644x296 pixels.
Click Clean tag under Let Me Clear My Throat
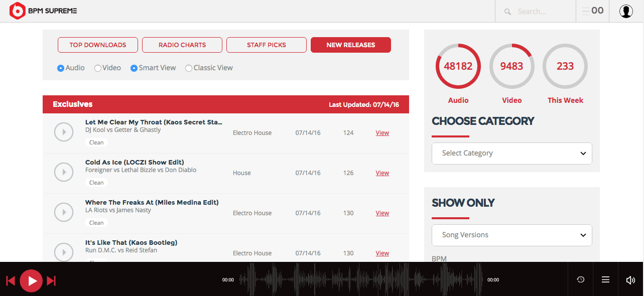[96, 142]
